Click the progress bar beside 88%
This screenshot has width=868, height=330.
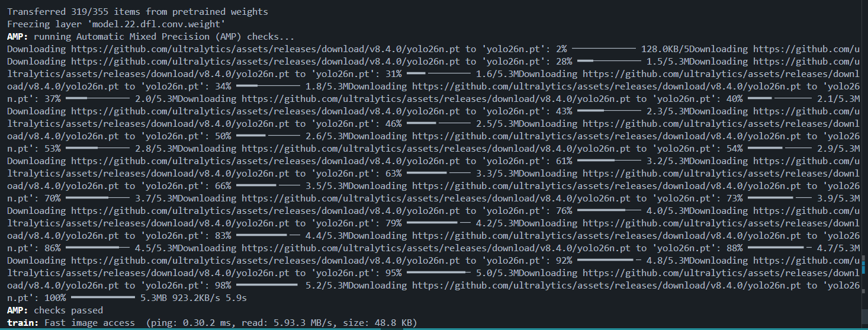[x=776, y=248]
